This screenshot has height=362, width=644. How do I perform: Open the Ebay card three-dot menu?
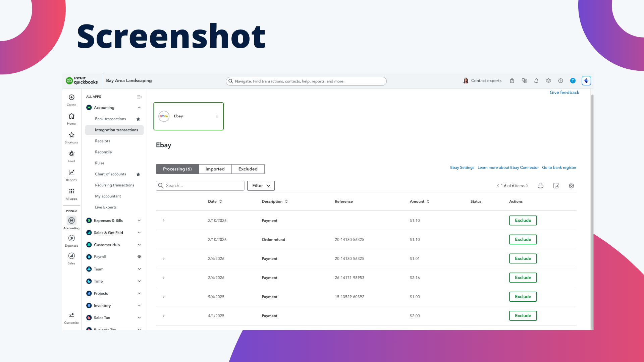[x=217, y=116]
